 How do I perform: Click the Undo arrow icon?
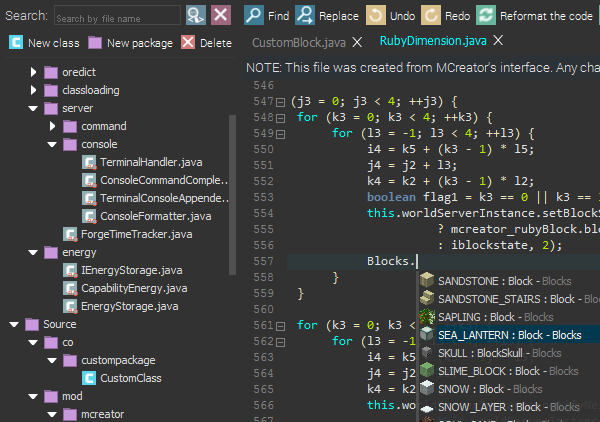point(376,15)
